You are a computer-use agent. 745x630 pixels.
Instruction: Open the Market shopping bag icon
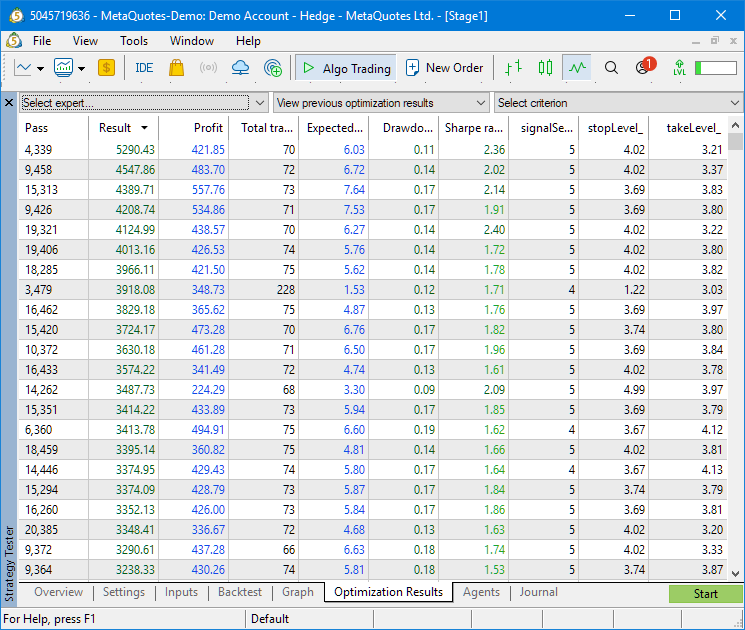(x=176, y=68)
